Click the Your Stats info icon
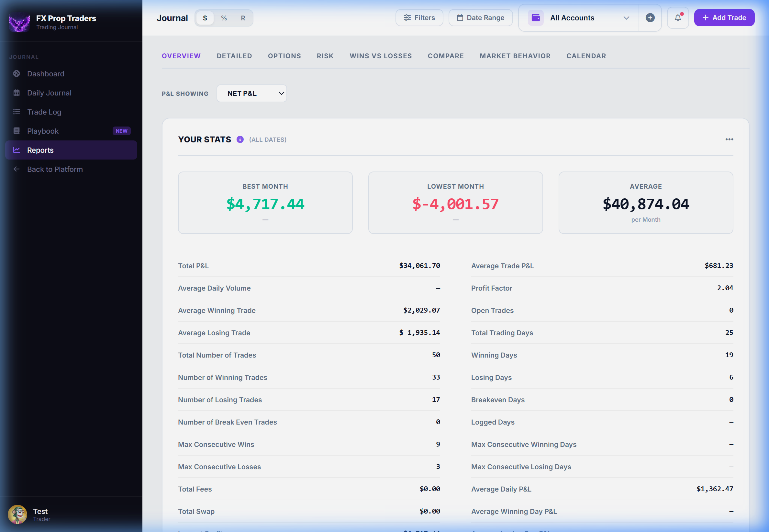 [240, 140]
